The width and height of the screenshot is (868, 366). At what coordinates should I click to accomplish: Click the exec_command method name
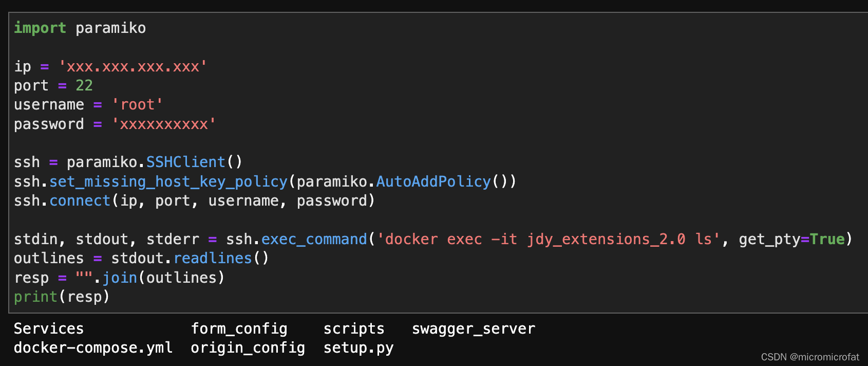tap(314, 240)
